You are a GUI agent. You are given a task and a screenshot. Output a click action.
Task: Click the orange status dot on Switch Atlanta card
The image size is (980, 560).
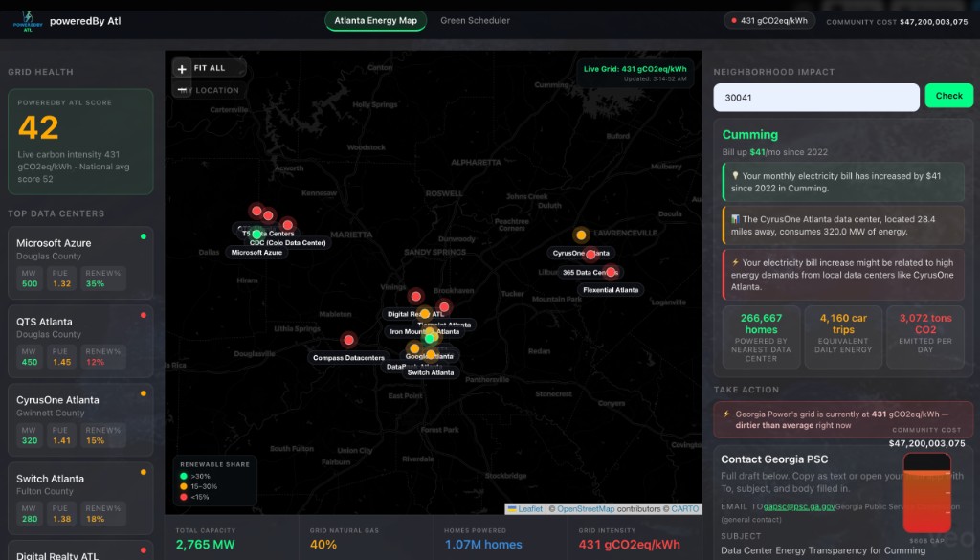point(144,472)
